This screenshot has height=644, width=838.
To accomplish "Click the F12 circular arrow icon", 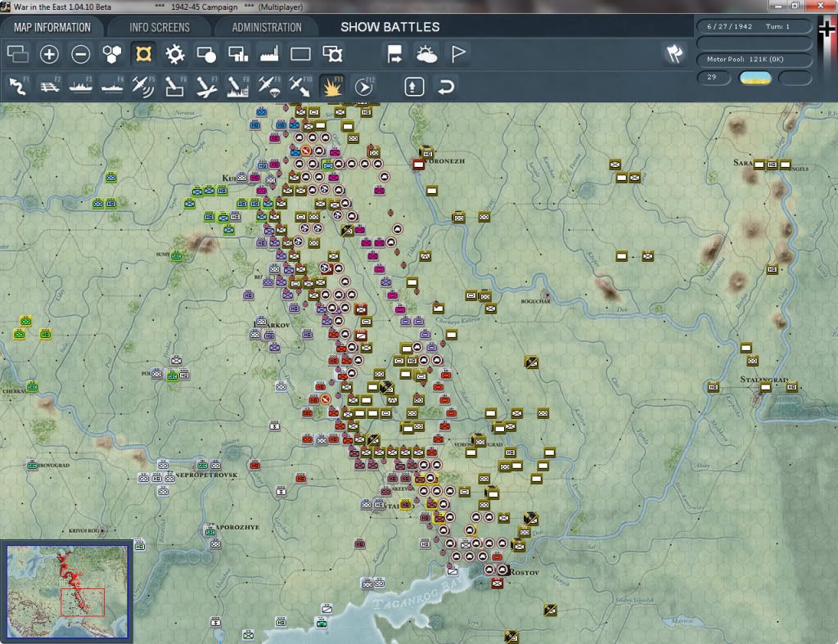I will 364,87.
